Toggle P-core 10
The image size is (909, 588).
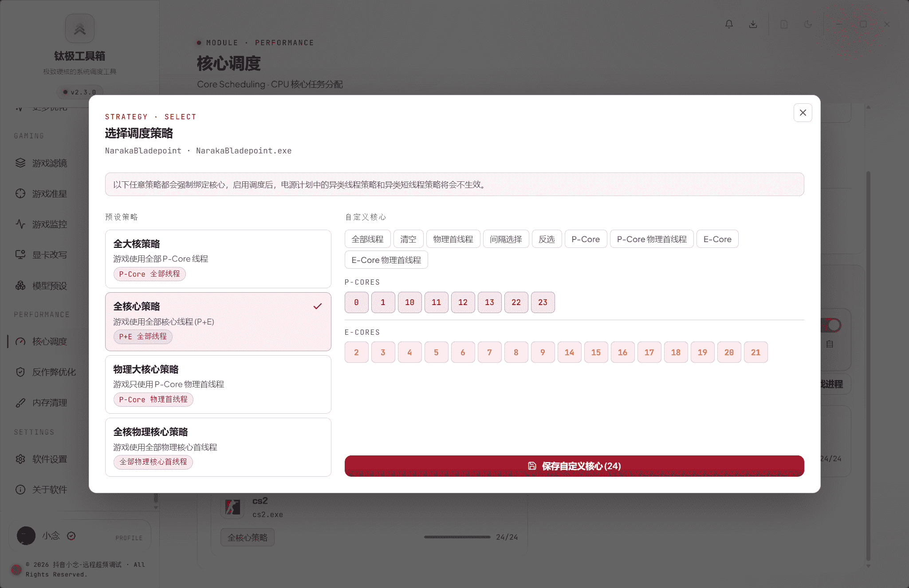click(x=409, y=302)
